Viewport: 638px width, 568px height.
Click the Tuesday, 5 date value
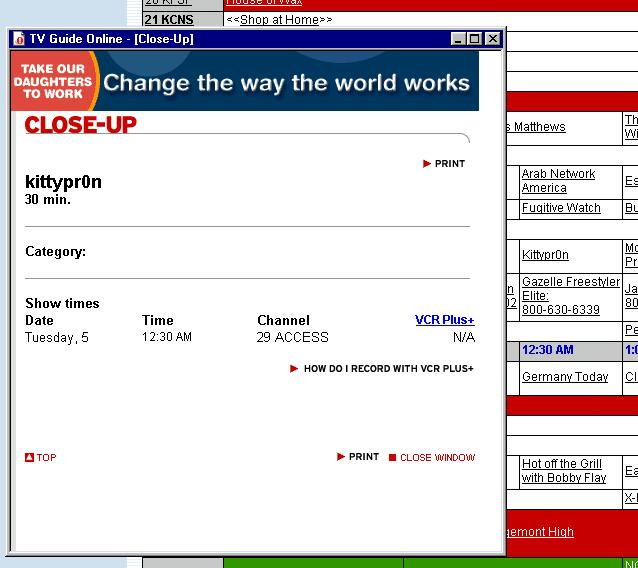(x=57, y=337)
